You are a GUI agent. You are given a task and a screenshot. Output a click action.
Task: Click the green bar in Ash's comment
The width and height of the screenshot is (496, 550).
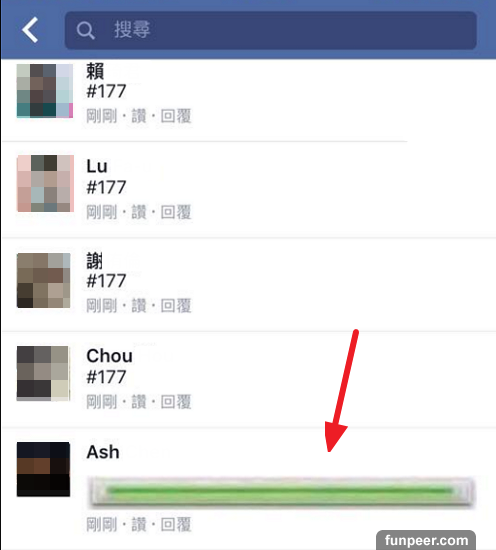[x=281, y=491]
